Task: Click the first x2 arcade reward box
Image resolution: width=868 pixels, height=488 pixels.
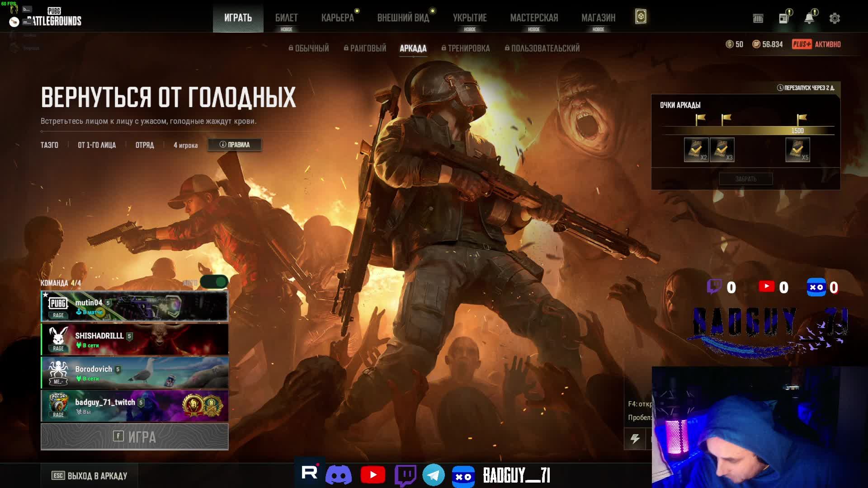Action: [696, 150]
